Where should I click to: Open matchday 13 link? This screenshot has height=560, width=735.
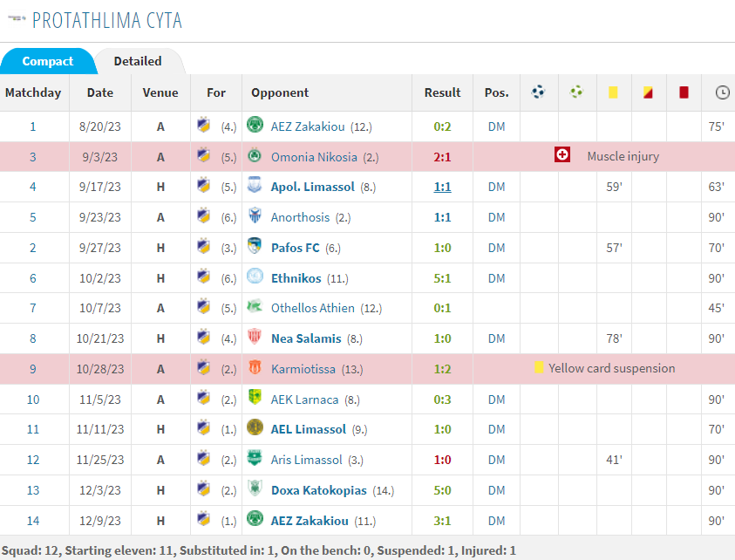pyautogui.click(x=33, y=490)
